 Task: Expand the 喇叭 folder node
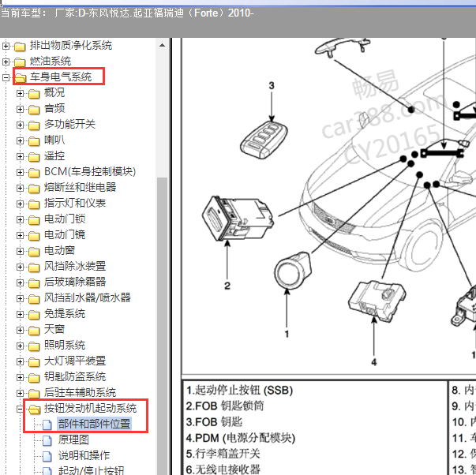click(20, 140)
